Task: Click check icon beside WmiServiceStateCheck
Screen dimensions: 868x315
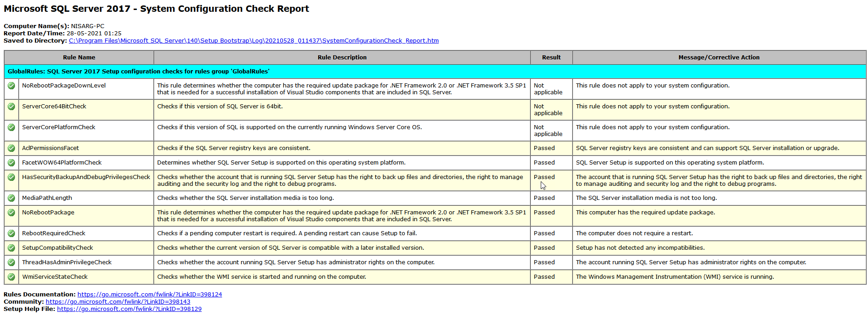Action: point(11,277)
